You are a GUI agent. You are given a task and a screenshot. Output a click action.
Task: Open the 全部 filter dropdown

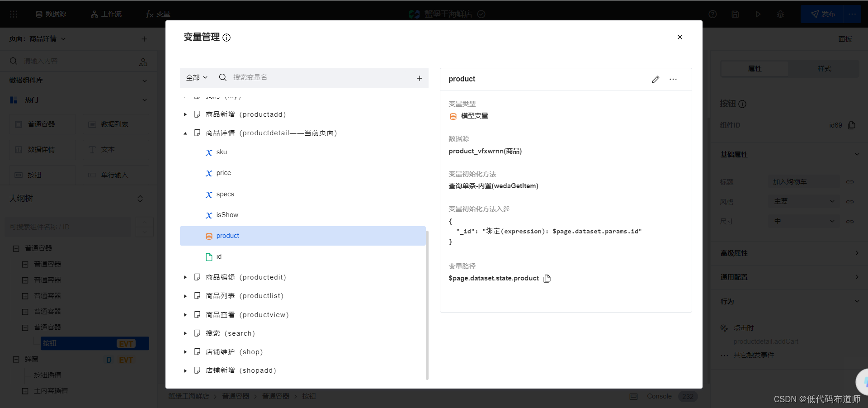coord(197,77)
